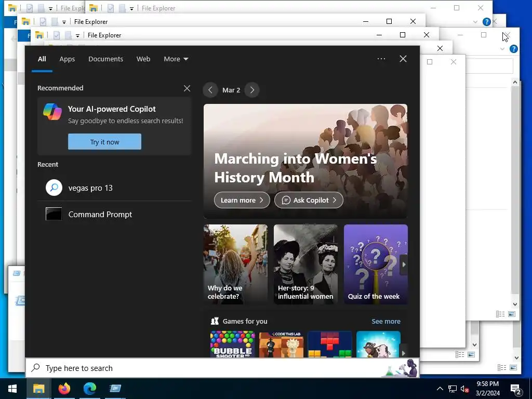Open the block puzzle game tile

pyautogui.click(x=330, y=344)
